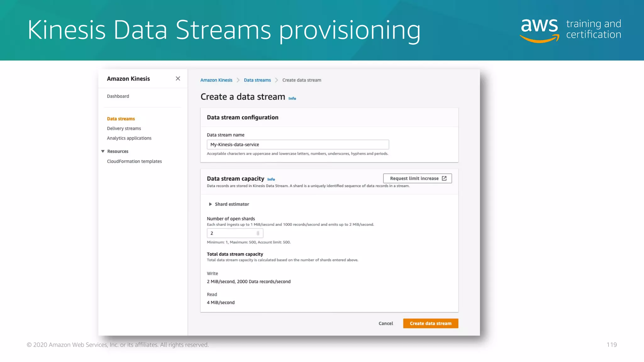
Task: Click 'Create data stream' breadcrumb text
Action: pos(302,80)
